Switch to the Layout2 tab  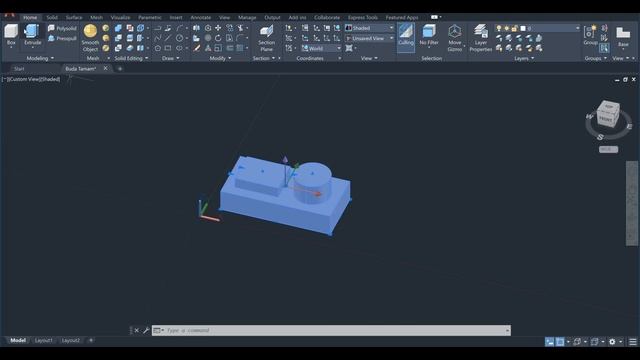71,340
